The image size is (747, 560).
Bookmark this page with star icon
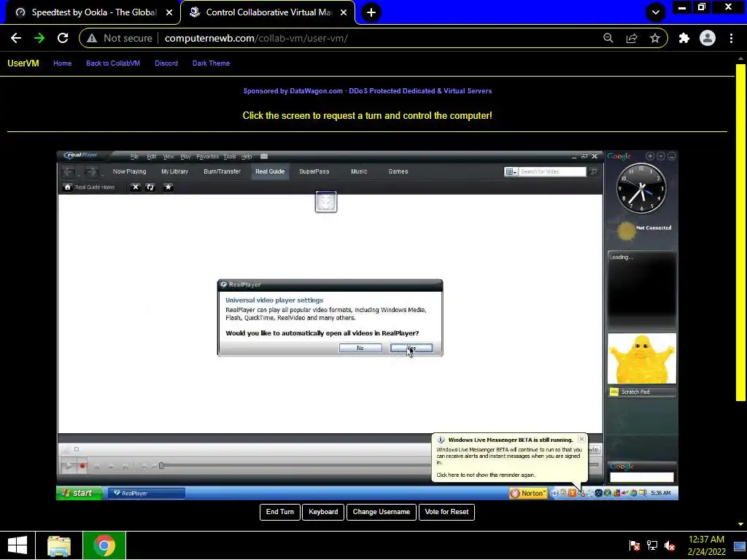point(655,38)
